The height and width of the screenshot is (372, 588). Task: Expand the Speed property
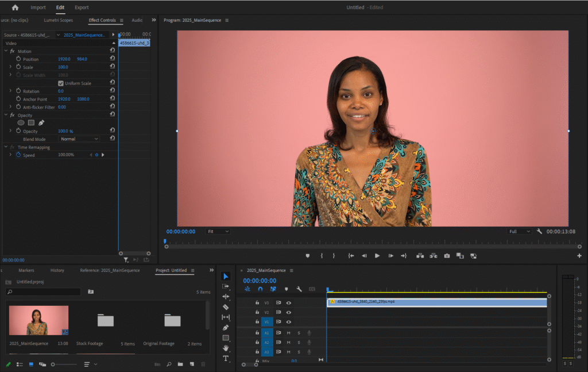[x=10, y=155]
